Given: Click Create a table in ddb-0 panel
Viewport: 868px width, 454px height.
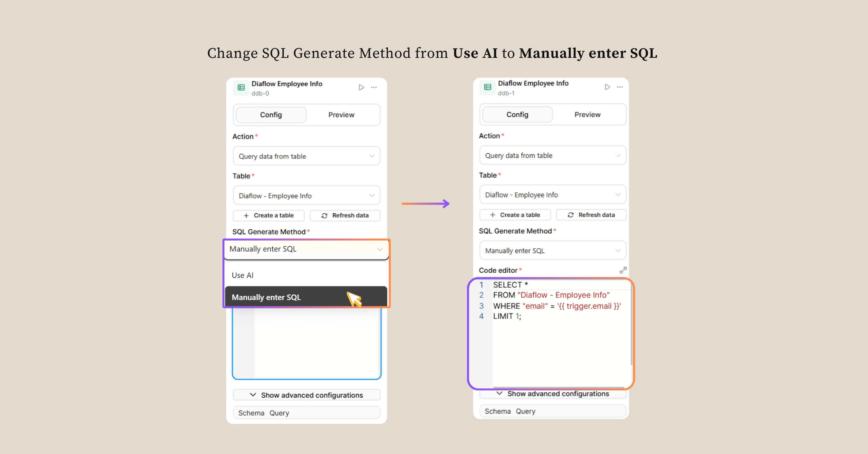Looking at the screenshot, I should (269, 215).
